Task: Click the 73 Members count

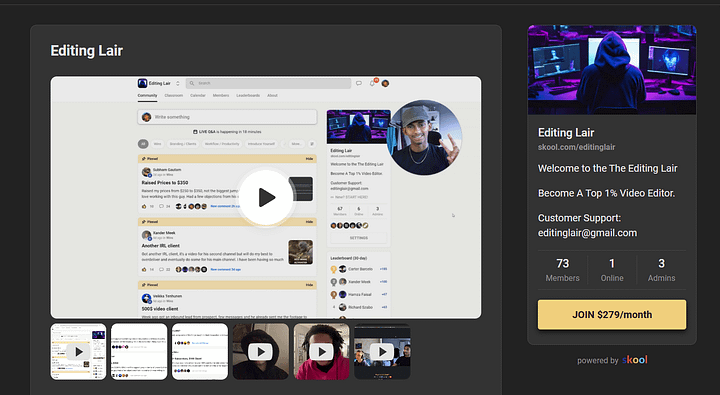Action: click(x=562, y=270)
